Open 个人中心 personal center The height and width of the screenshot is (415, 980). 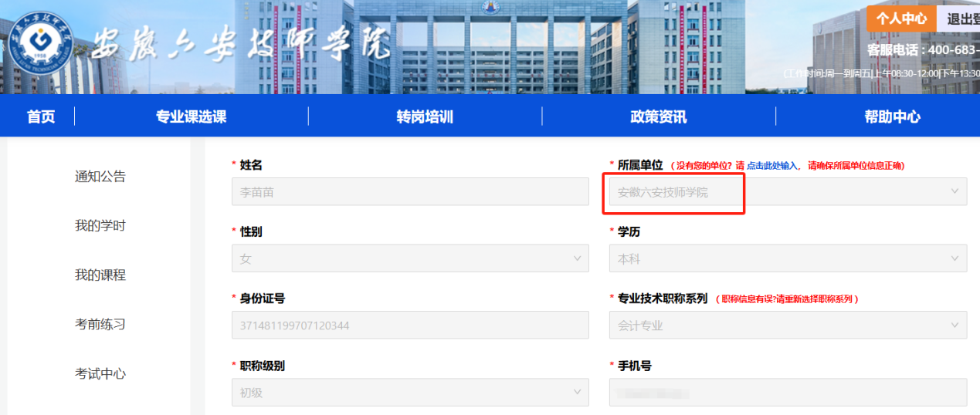901,19
